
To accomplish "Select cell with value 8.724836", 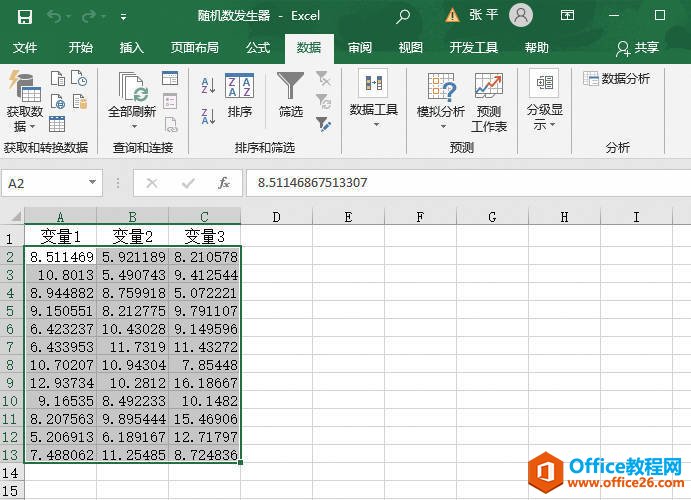I will (204, 455).
